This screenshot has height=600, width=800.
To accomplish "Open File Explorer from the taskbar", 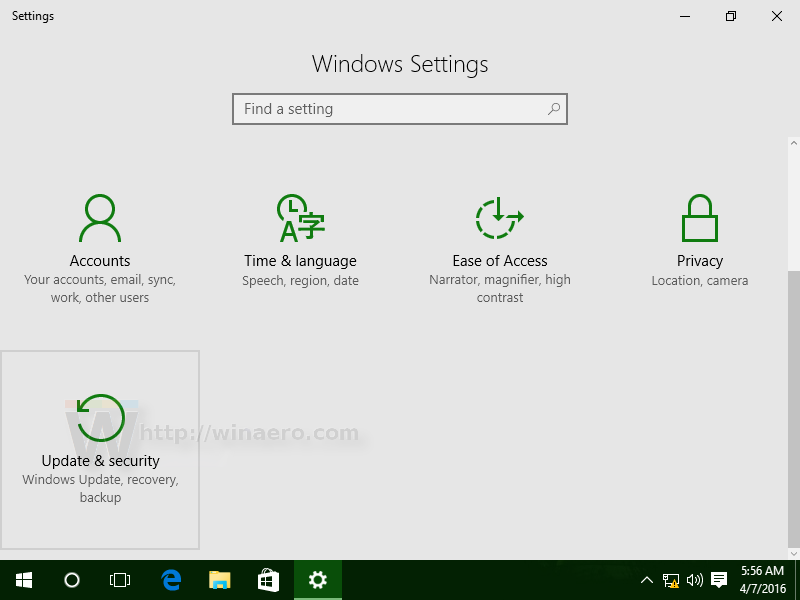I will (220, 580).
